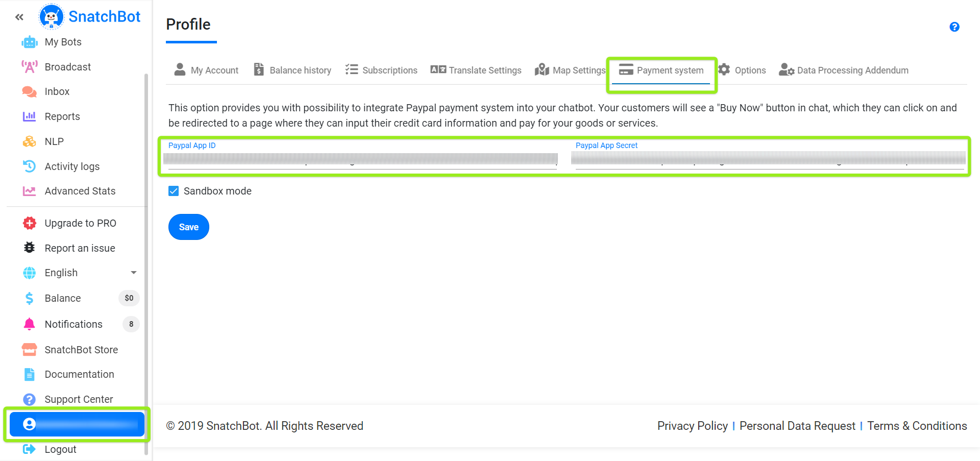The image size is (980, 461).
Task: Click the Logout arrow icon
Action: [30, 449]
